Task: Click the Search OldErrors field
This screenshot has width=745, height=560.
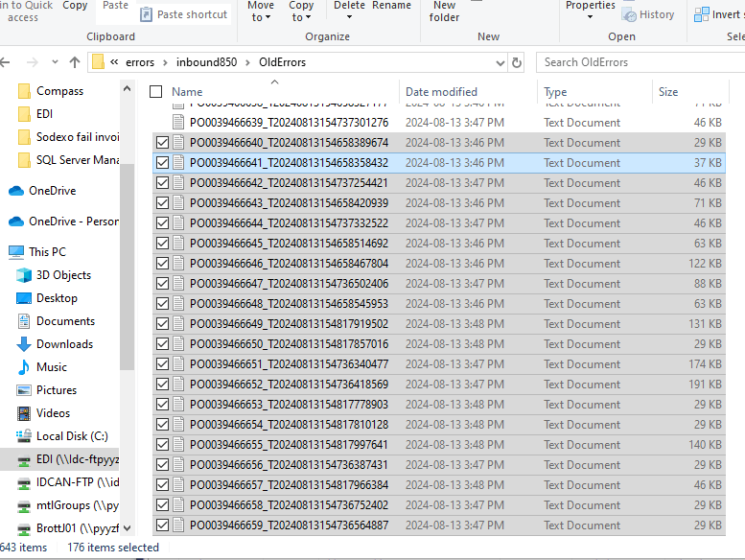Action: point(640,62)
